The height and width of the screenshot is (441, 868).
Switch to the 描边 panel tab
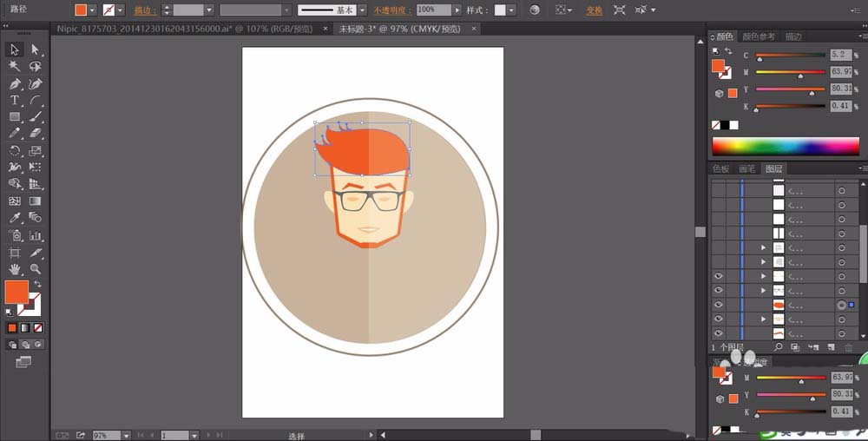pos(794,36)
